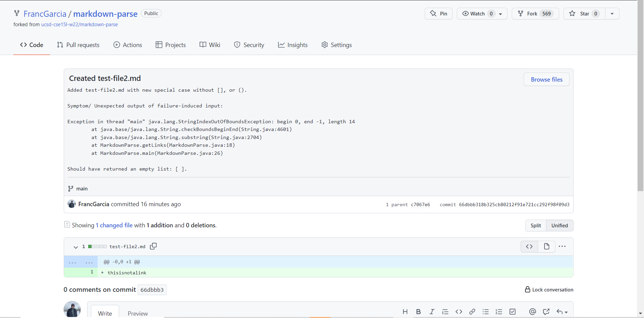Image resolution: width=644 pixels, height=318 pixels.
Task: Switch to the Code tab
Action: (x=32, y=45)
